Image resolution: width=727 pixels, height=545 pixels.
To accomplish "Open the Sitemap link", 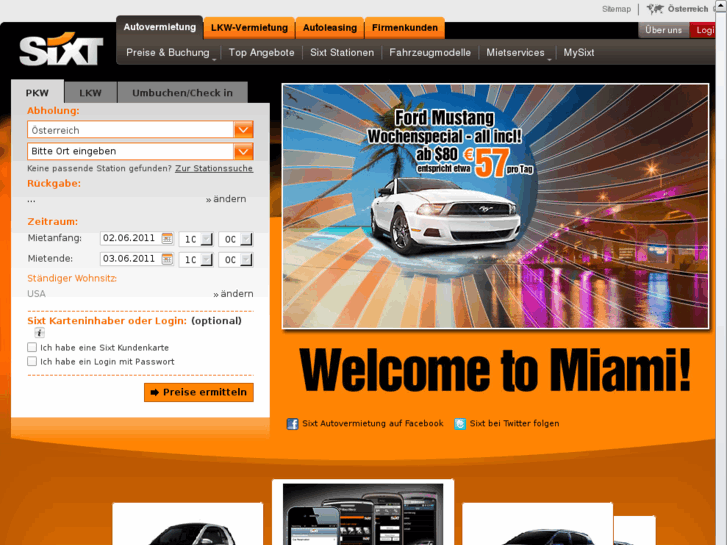I will [616, 9].
